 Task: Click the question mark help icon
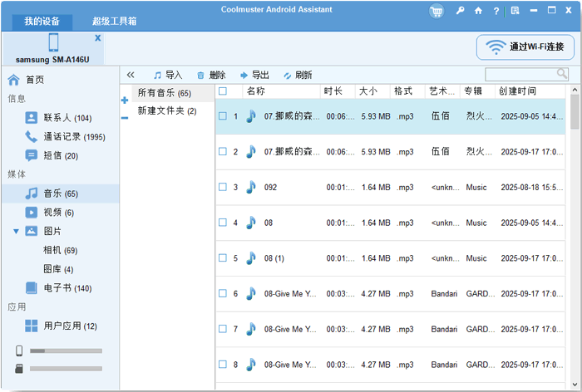pyautogui.click(x=496, y=11)
